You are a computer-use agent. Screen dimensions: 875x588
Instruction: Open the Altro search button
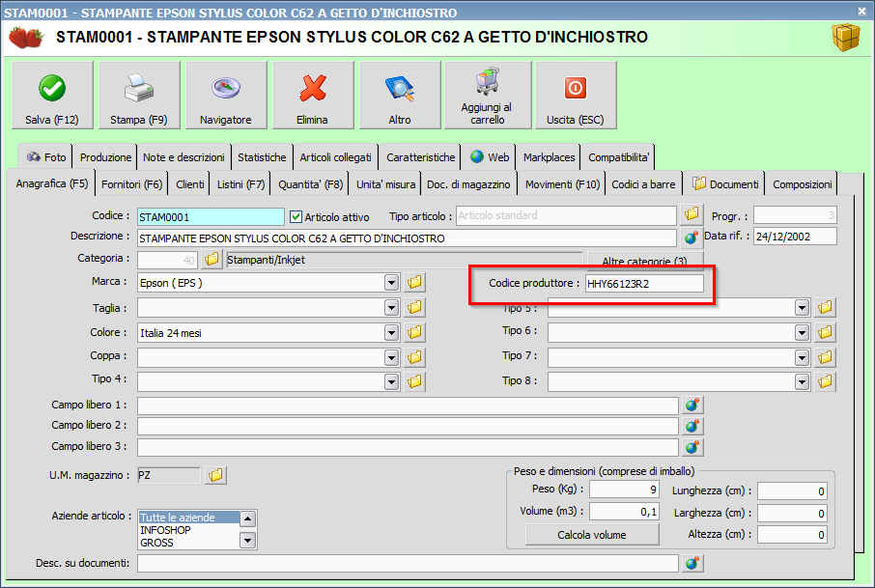coord(400,96)
